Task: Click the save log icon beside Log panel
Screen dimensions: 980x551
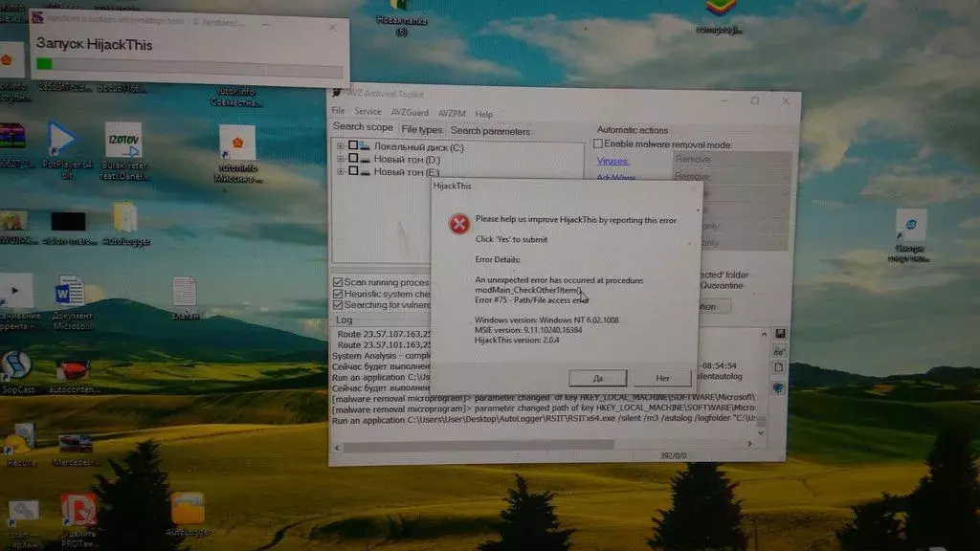Action: [x=780, y=334]
